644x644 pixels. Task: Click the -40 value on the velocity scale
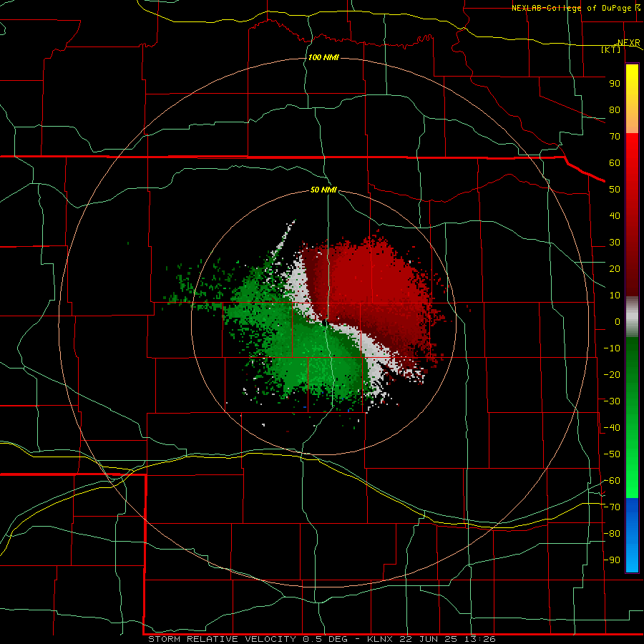tap(612, 428)
